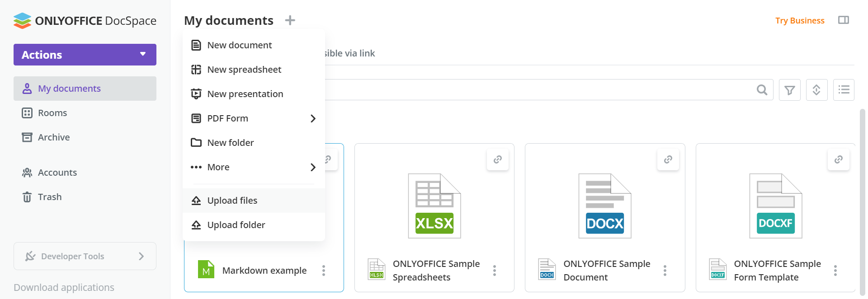Copy link icon on XLSX sample card
868x299 pixels.
(x=497, y=159)
